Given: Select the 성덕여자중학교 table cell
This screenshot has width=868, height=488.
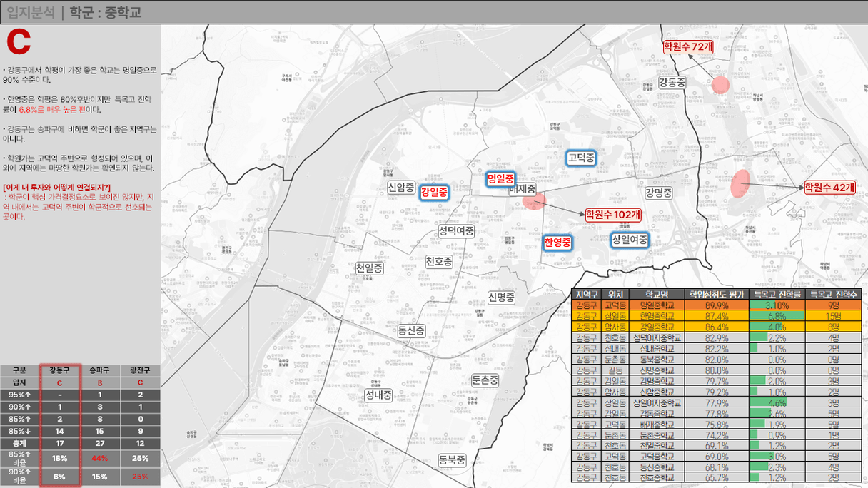Looking at the screenshot, I should [x=655, y=337].
